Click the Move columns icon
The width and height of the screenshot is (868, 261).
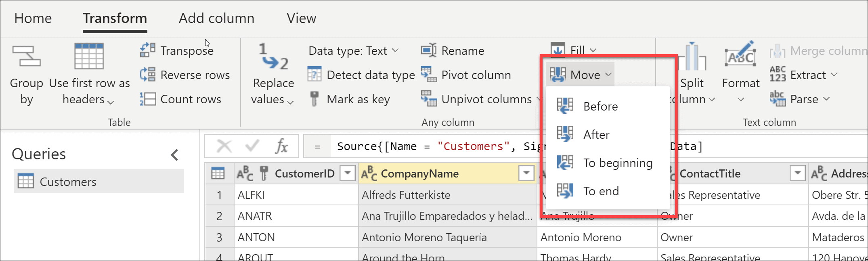coord(558,75)
